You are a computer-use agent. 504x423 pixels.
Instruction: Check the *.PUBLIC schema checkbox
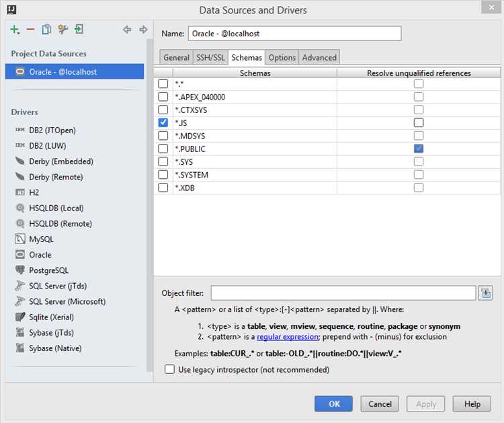163,149
